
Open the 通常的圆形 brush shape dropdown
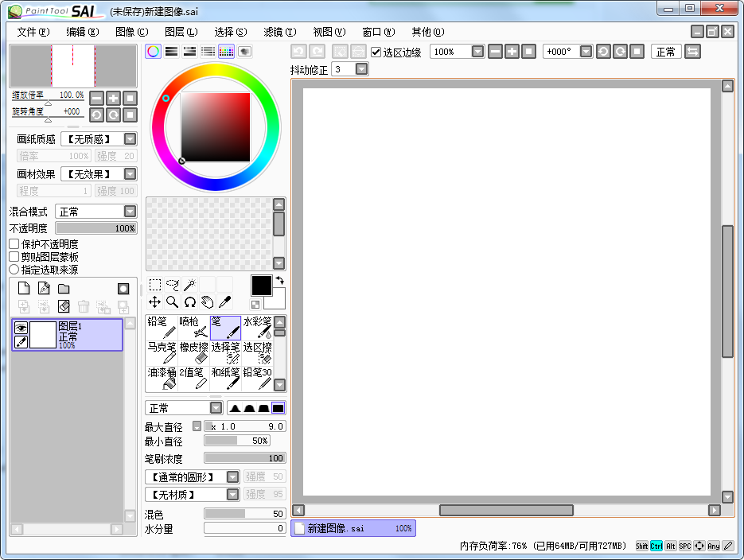[x=232, y=476]
